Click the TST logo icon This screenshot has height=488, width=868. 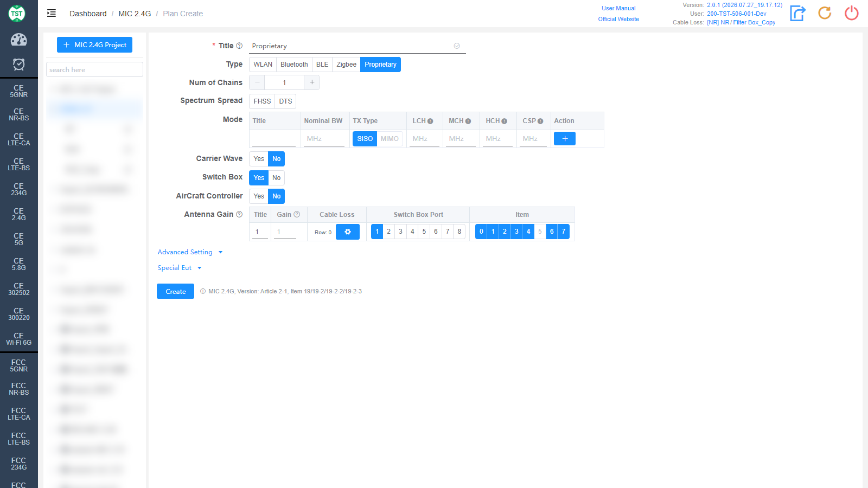[17, 14]
